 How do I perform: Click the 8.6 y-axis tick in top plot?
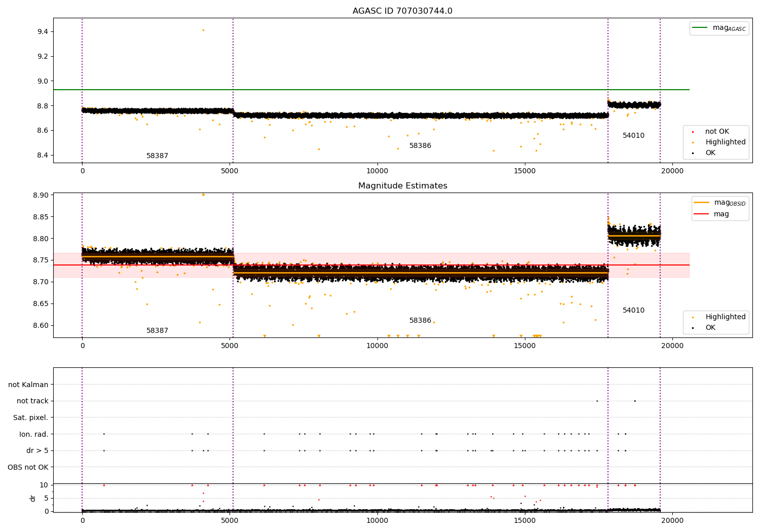point(43,131)
